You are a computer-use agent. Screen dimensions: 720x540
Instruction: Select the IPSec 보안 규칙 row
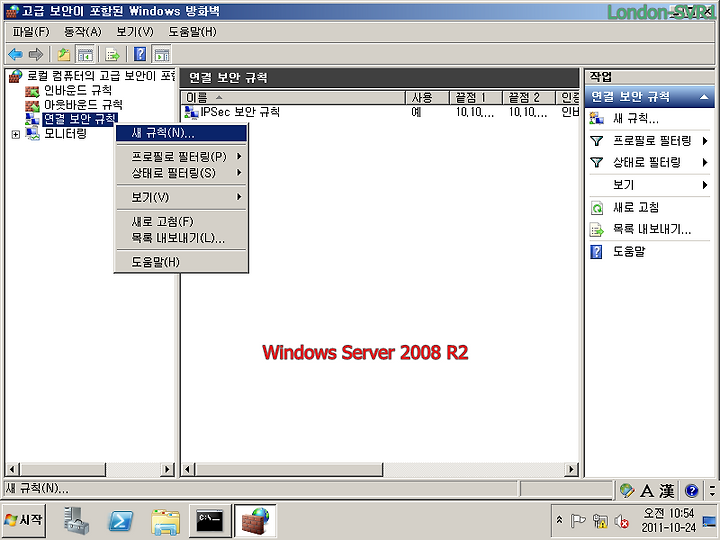380,112
